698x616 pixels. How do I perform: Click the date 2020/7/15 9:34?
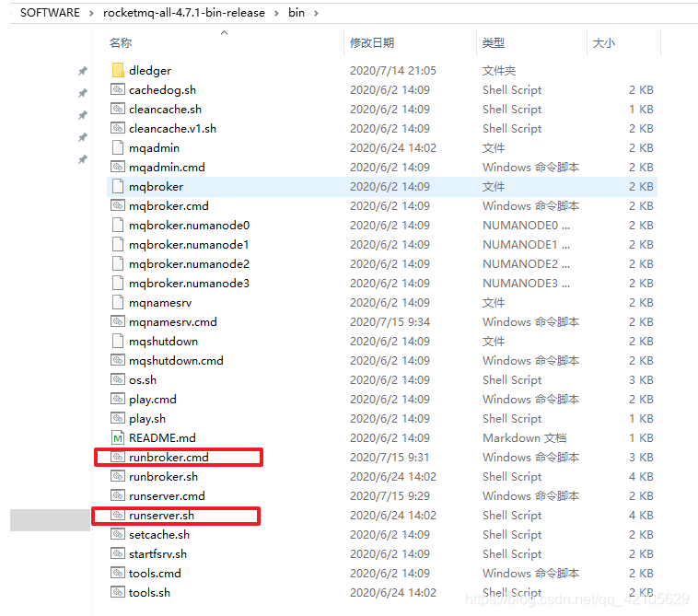pyautogui.click(x=390, y=321)
